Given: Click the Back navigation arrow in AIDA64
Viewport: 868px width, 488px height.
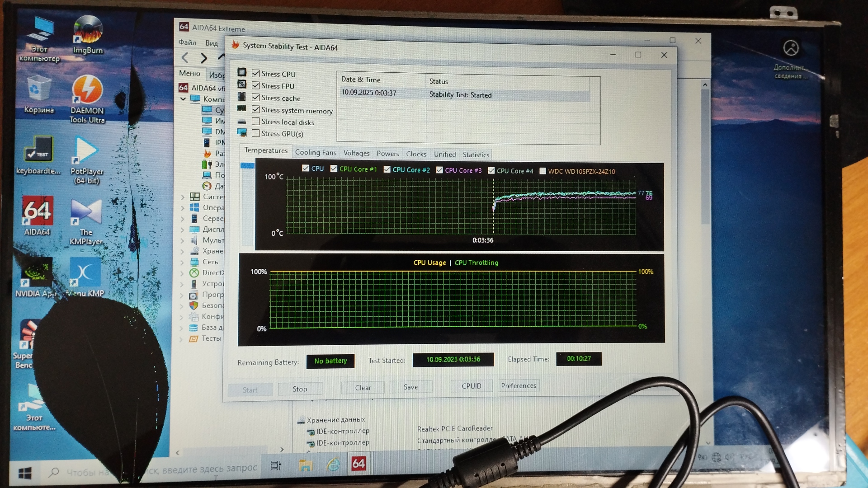Looking at the screenshot, I should pos(185,58).
